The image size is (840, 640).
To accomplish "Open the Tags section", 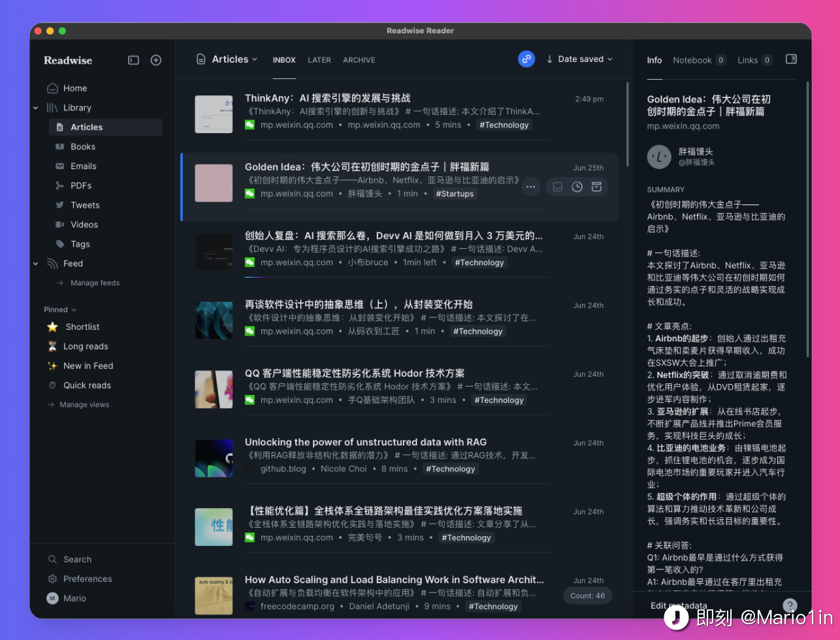I will pos(80,244).
